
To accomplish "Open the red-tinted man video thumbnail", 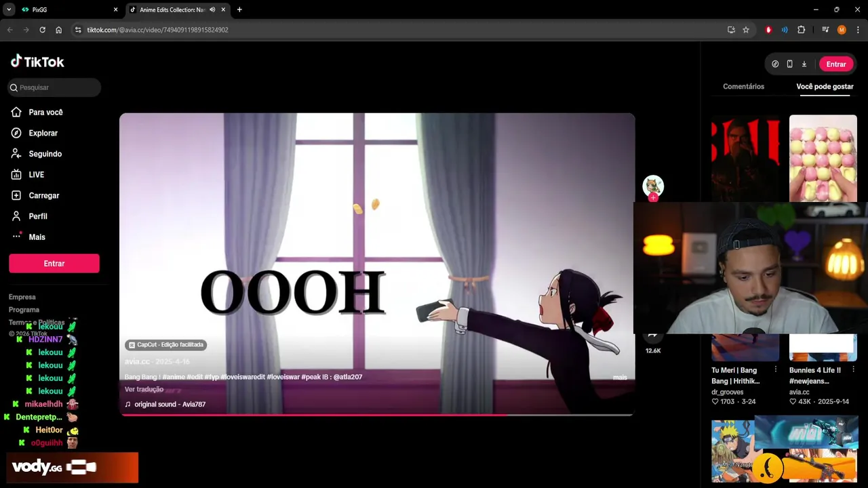I will tap(745, 158).
